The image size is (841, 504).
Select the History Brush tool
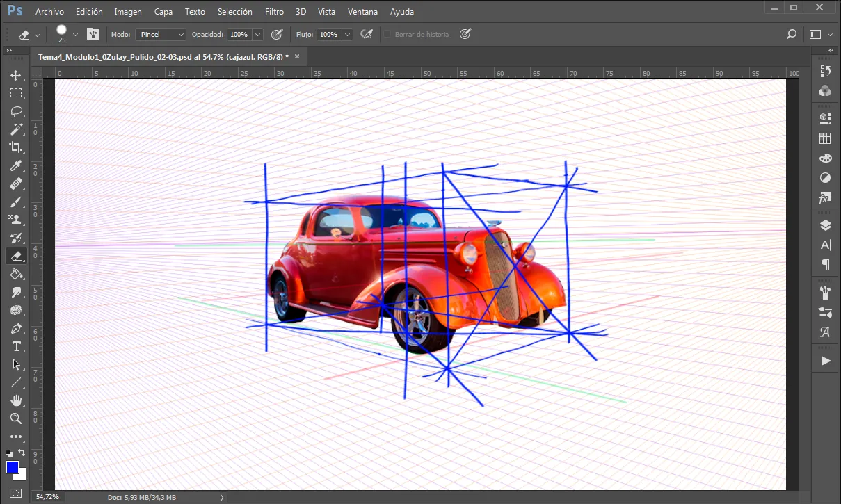[x=16, y=238]
